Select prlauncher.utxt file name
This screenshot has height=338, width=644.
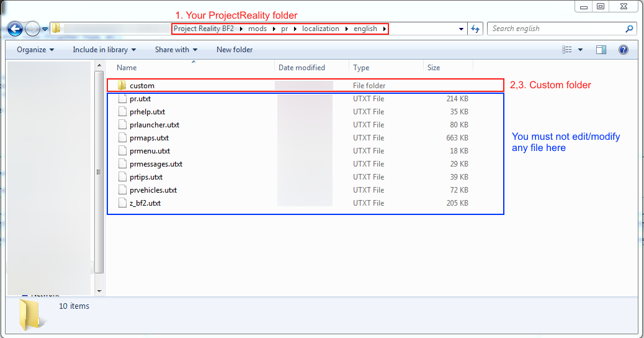[x=154, y=125]
